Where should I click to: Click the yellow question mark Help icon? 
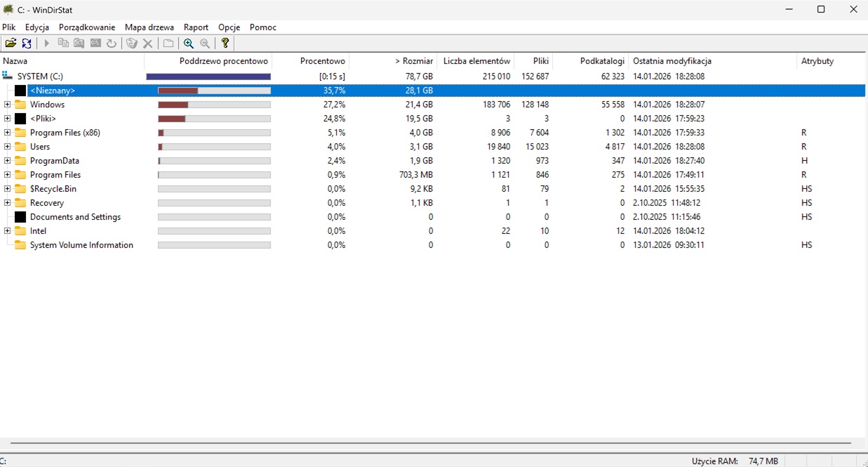225,44
